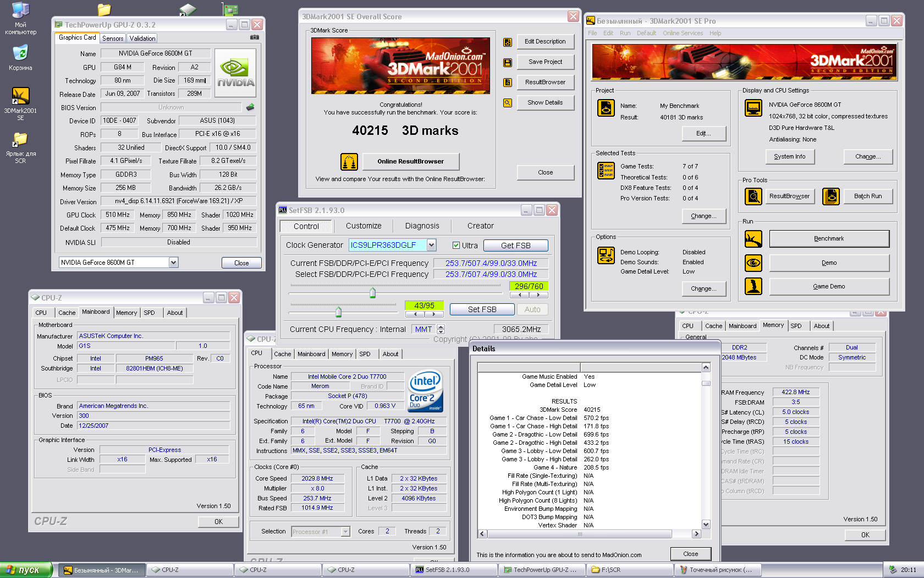
Task: Click the Batch Run icon
Action: 831,196
